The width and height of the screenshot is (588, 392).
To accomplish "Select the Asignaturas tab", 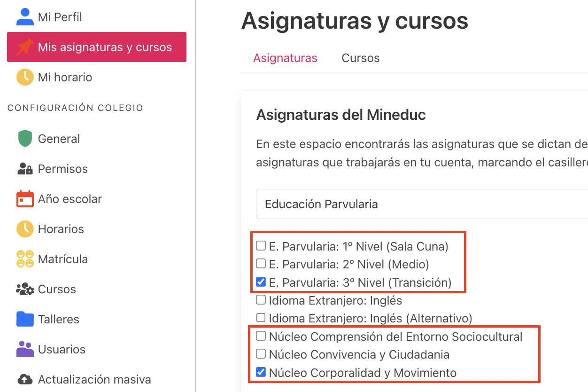I will coord(285,58).
